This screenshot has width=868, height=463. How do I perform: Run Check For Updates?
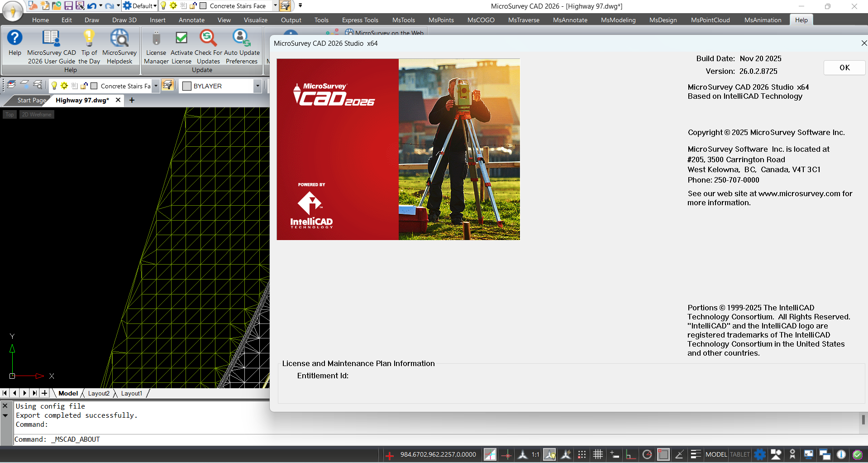pyautogui.click(x=208, y=47)
